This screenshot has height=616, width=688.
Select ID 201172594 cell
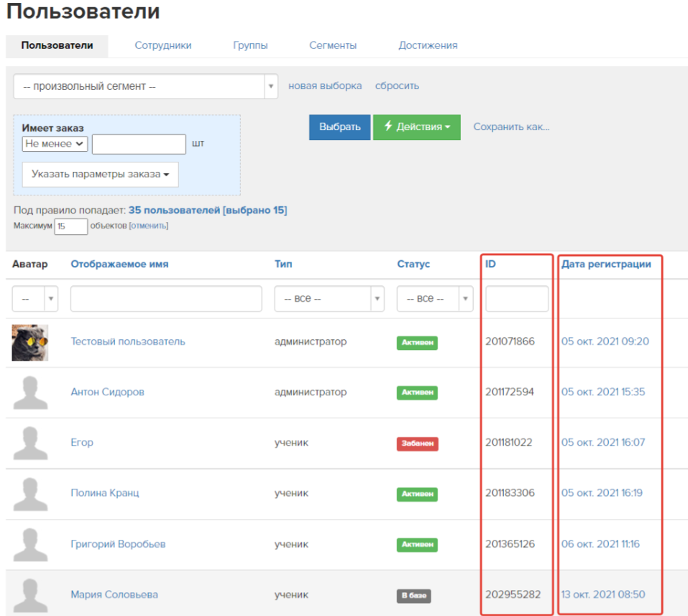pyautogui.click(x=510, y=392)
